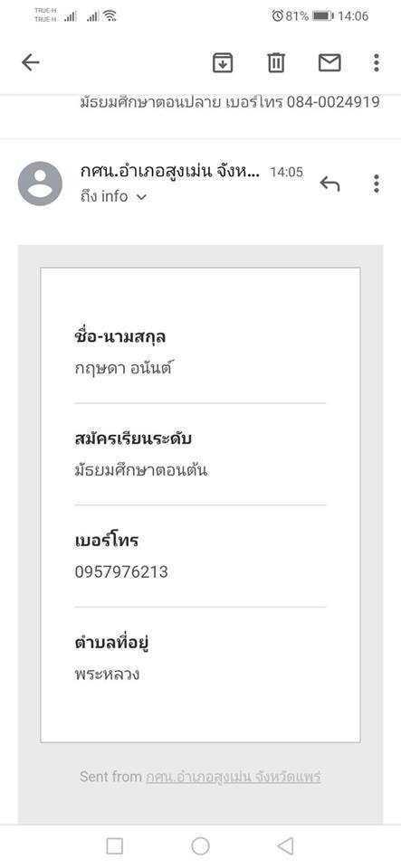Tap the ตำบลที่อยู่ value พระหลวง
This screenshot has height=868, width=401.
[x=107, y=675]
